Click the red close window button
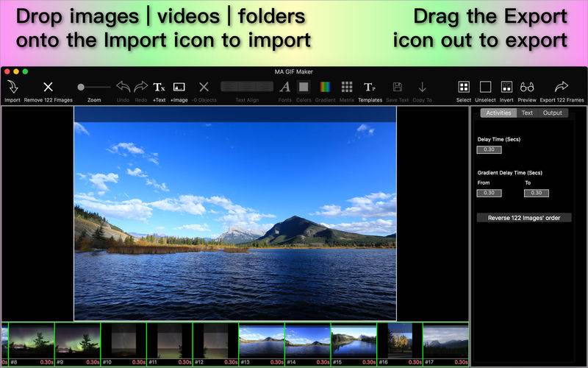588x368 pixels. pyautogui.click(x=7, y=71)
